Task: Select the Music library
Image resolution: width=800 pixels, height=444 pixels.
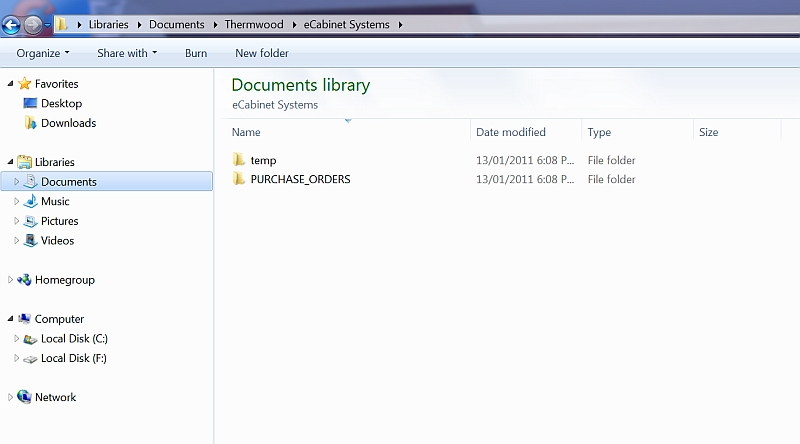Action: tap(55, 201)
